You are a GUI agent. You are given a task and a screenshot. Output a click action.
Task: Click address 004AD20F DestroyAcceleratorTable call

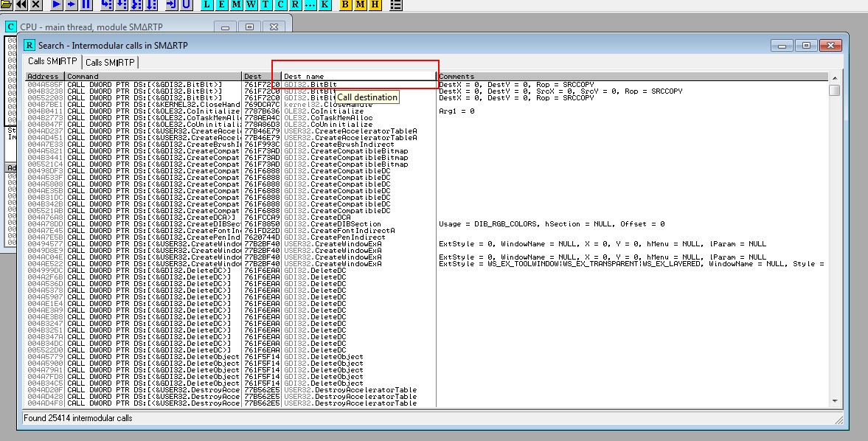click(x=427, y=390)
